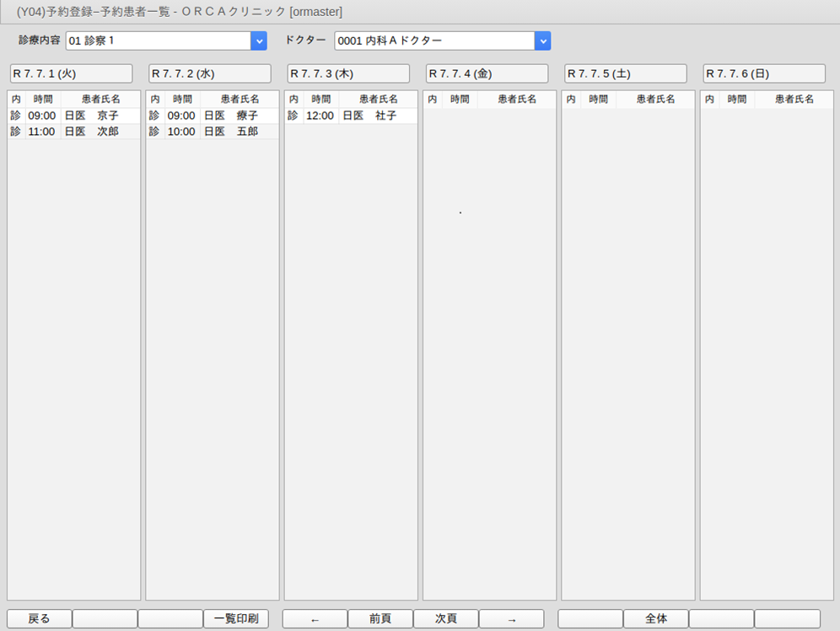Go to next page with 次頁

coord(446,619)
